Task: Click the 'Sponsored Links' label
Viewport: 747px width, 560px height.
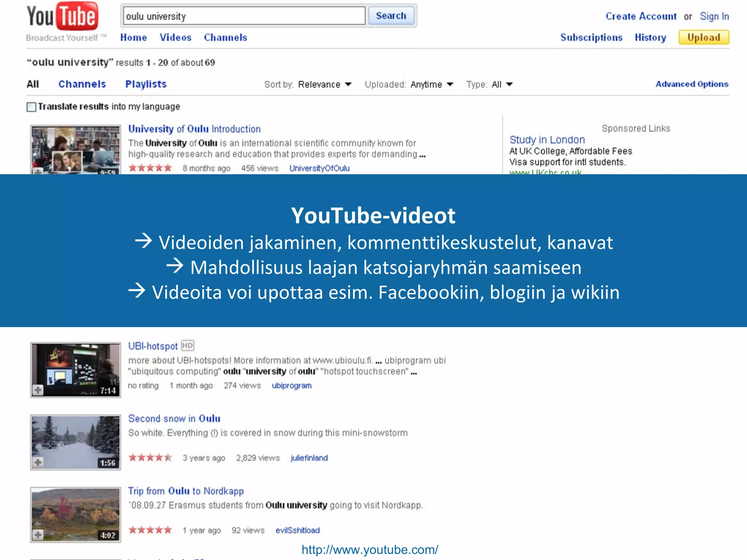Action: pos(636,129)
